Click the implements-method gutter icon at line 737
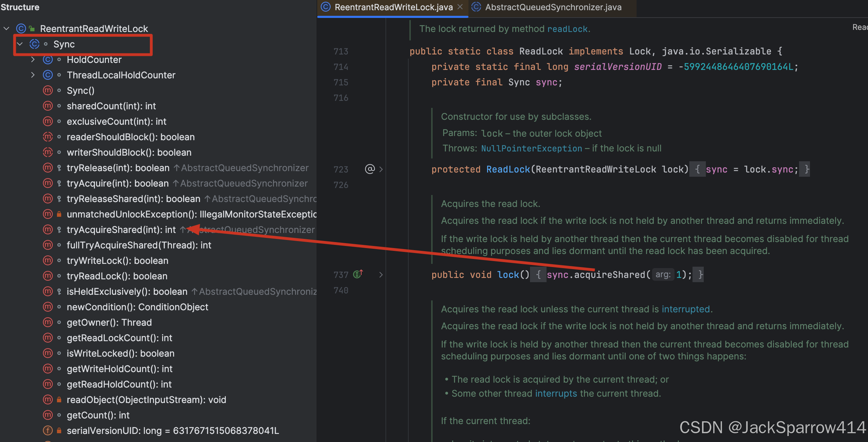Viewport: 868px width, 442px height. pyautogui.click(x=358, y=274)
